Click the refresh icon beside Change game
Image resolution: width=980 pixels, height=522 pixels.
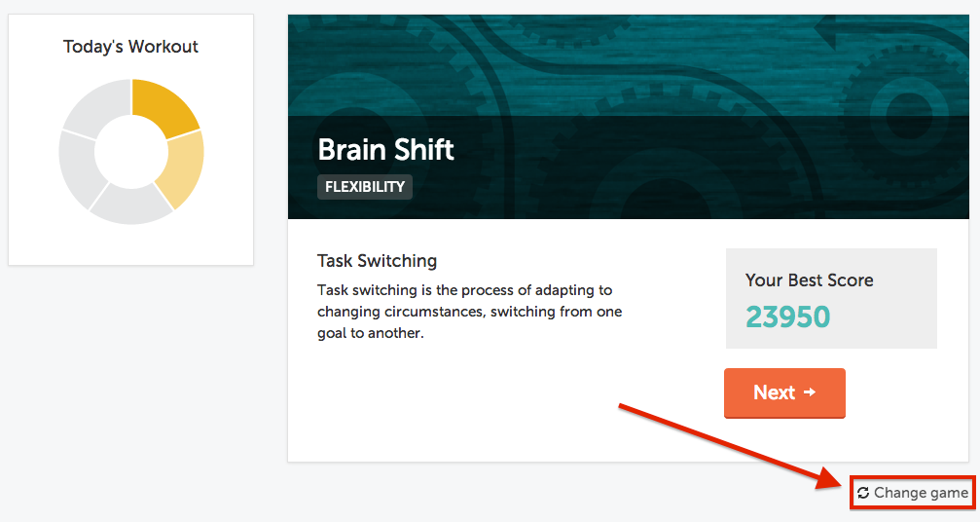click(x=863, y=493)
